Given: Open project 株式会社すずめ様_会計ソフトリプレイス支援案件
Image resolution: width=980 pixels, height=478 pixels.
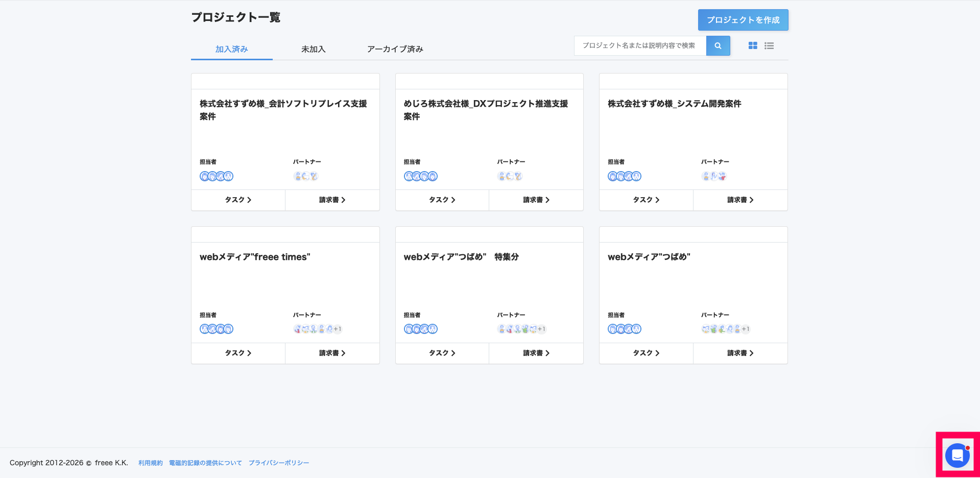Looking at the screenshot, I should coord(283,110).
